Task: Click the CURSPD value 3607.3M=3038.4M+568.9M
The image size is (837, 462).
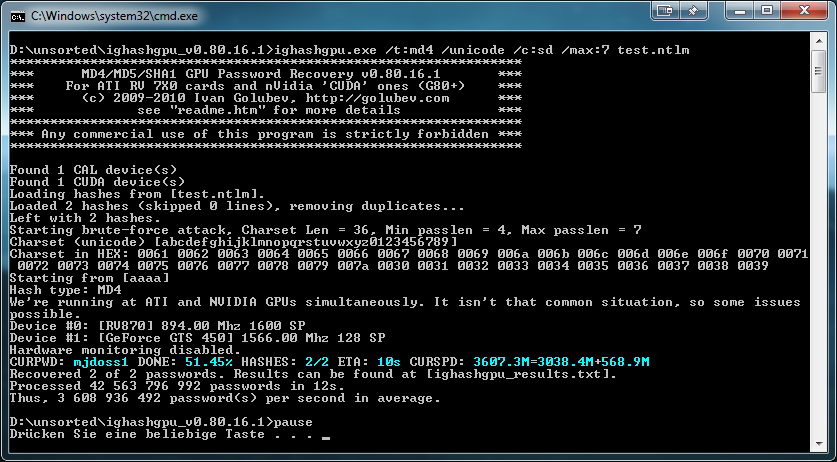Action: (x=561, y=362)
